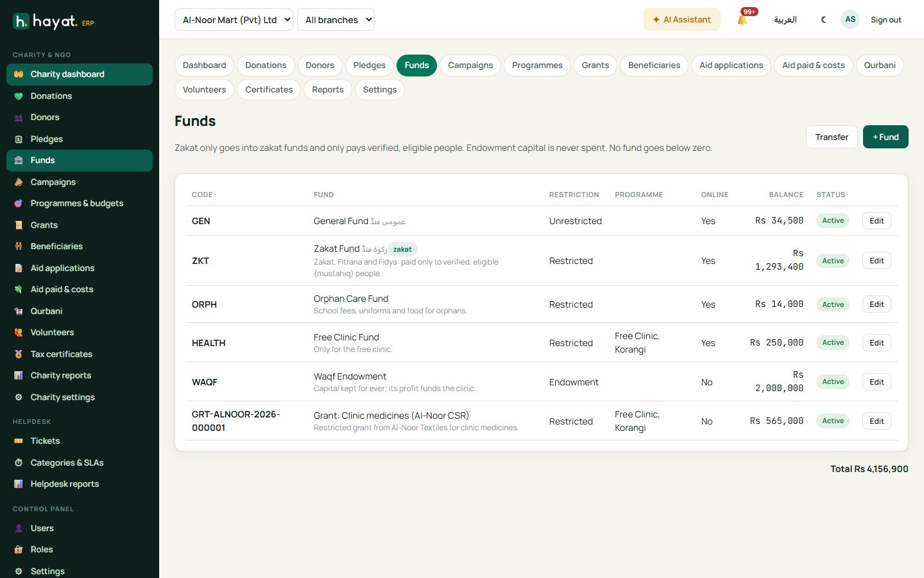Viewport: 924px width, 578px height.
Task: Click the Volunteers icon in sidebar
Action: pos(19,333)
